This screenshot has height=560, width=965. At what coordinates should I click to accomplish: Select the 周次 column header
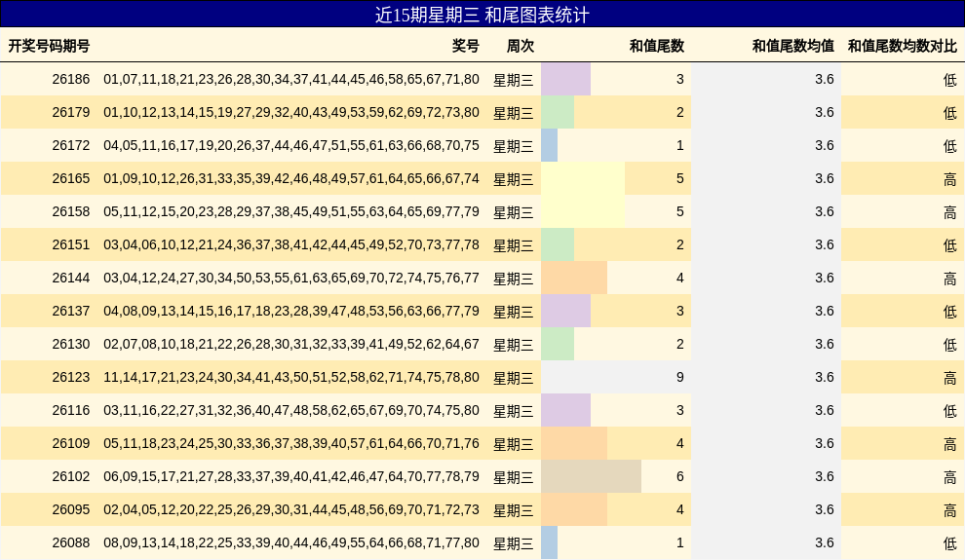pyautogui.click(x=521, y=46)
